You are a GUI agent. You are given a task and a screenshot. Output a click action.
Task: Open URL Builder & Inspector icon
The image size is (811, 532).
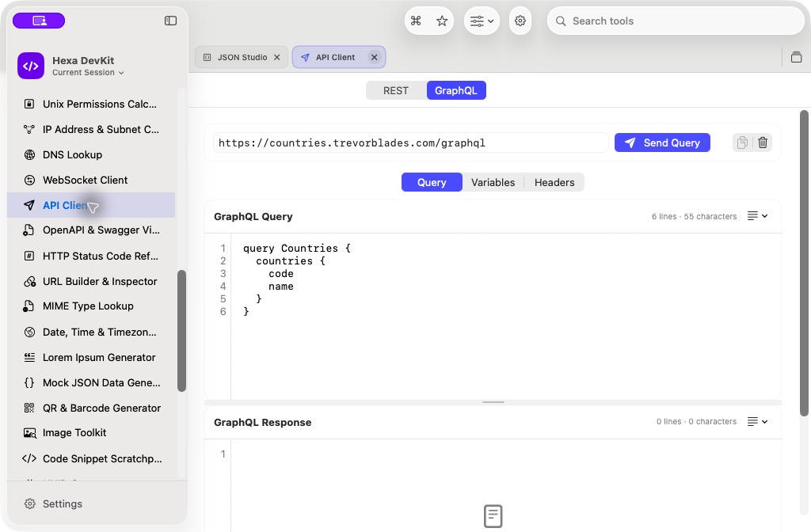click(29, 281)
